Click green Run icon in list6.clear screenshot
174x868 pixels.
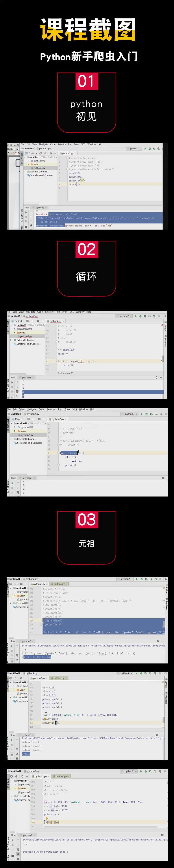137,579
